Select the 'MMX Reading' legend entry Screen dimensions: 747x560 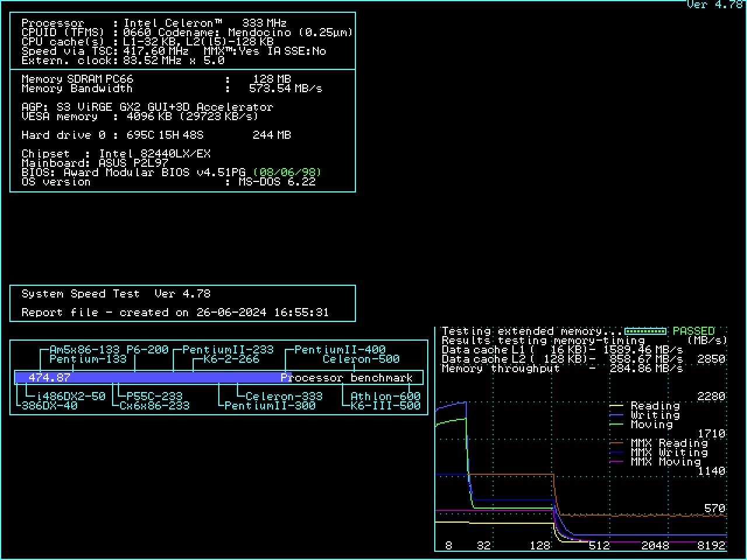[x=659, y=443]
